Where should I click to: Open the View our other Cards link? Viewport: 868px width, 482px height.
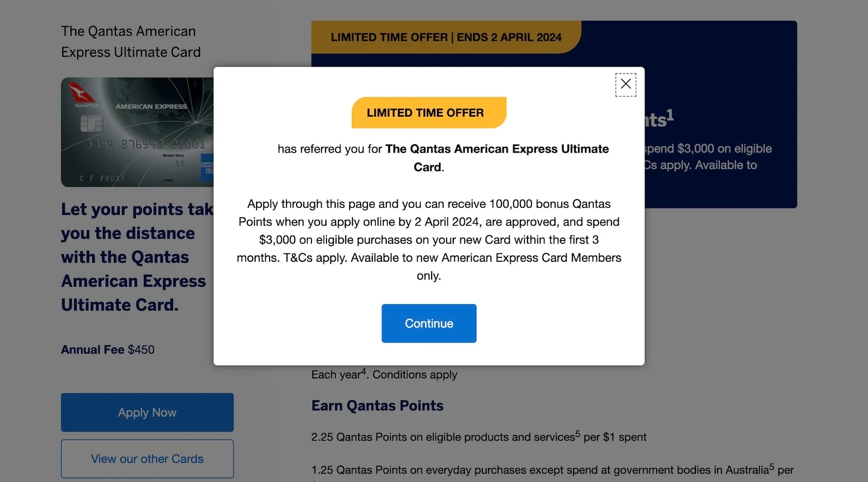click(147, 459)
